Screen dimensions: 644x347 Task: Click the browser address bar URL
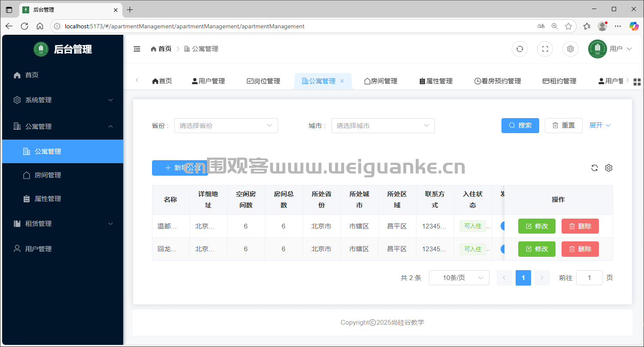[185, 26]
